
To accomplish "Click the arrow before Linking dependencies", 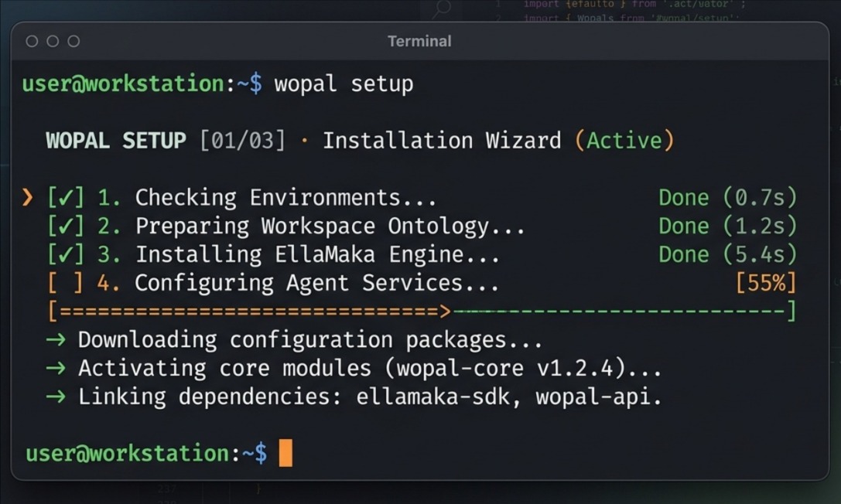I will (x=56, y=397).
